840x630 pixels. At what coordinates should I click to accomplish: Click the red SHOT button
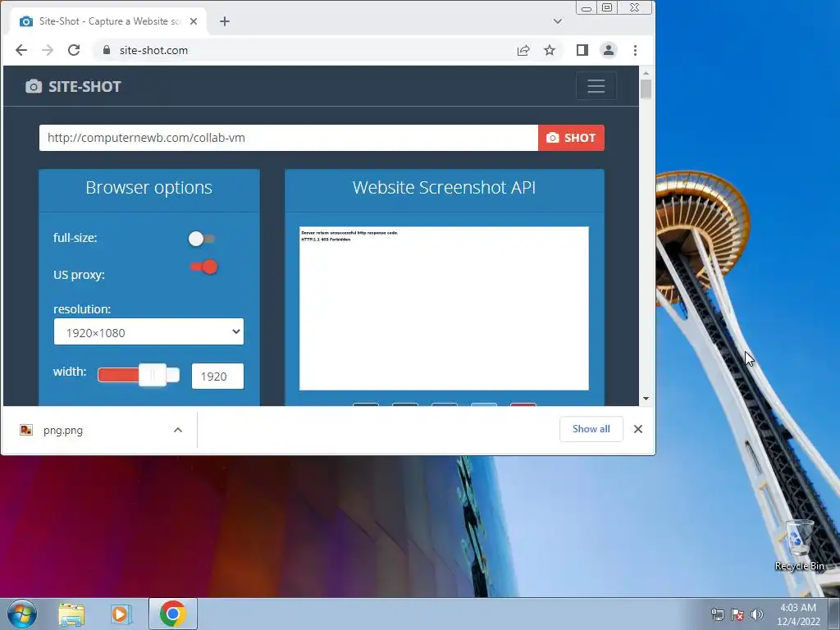click(571, 138)
